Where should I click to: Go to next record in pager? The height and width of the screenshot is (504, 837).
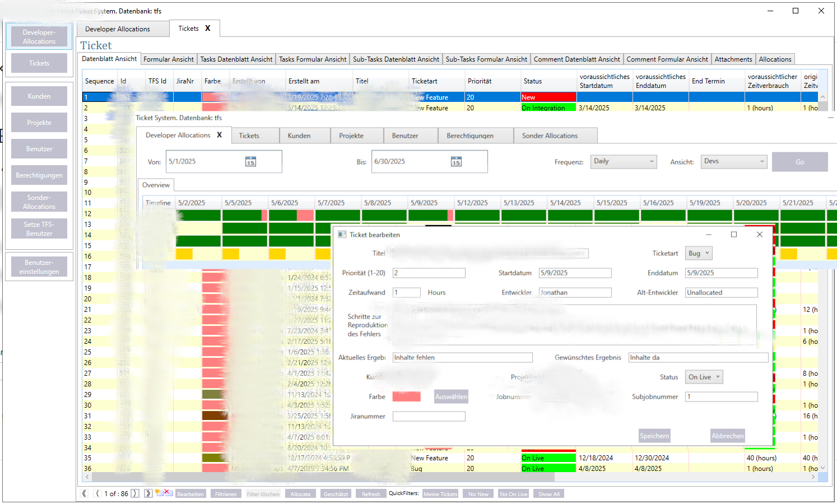point(135,493)
